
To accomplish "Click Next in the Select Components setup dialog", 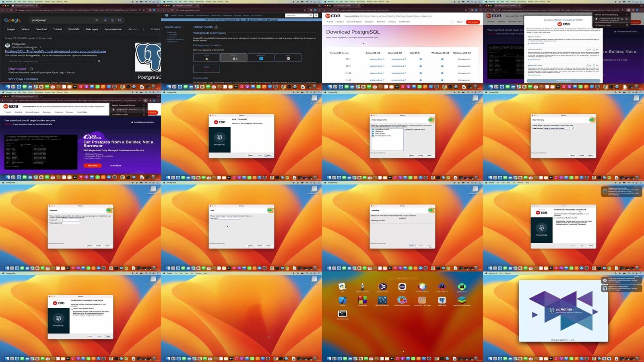I will [x=429, y=155].
